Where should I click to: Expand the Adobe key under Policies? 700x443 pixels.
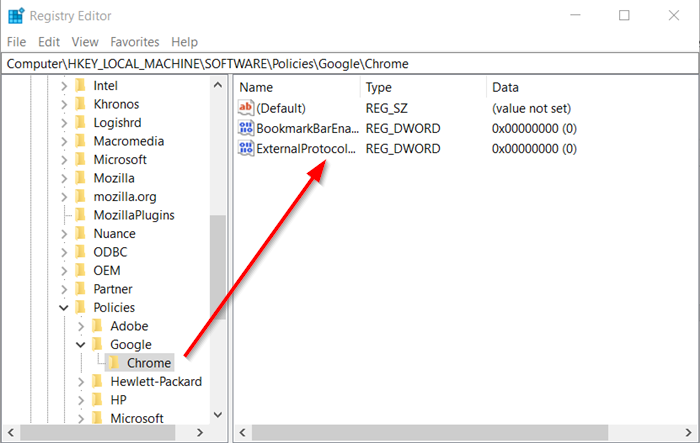point(80,326)
